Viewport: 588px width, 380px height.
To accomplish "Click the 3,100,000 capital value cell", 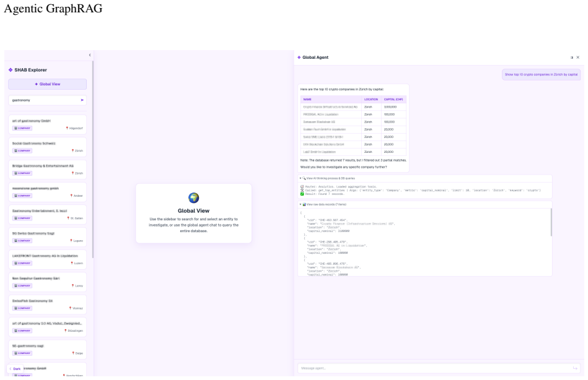I will click(393, 107).
